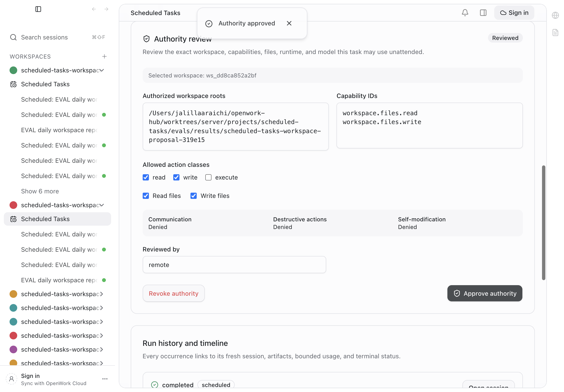
Task: Click the Reviewed status badge
Action: coord(505,38)
